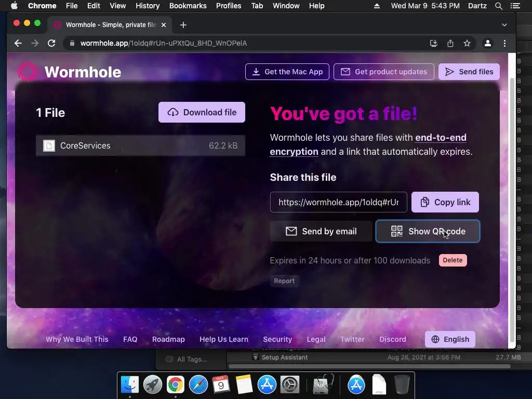This screenshot has height=399, width=532.
Task: Bookmark this page with the star icon
Action: pos(467,43)
